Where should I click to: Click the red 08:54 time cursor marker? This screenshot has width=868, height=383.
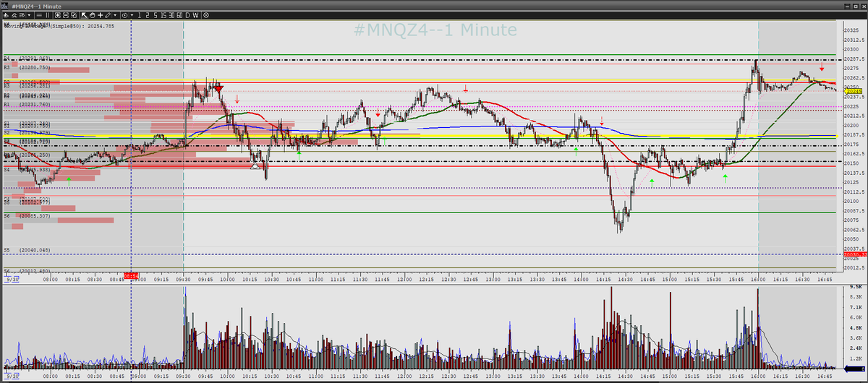[131, 276]
